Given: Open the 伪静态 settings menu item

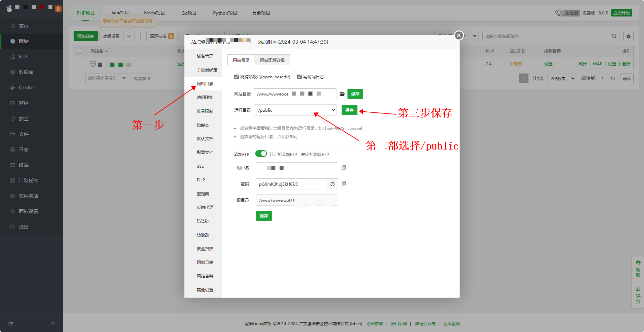Looking at the screenshot, I should (203, 125).
